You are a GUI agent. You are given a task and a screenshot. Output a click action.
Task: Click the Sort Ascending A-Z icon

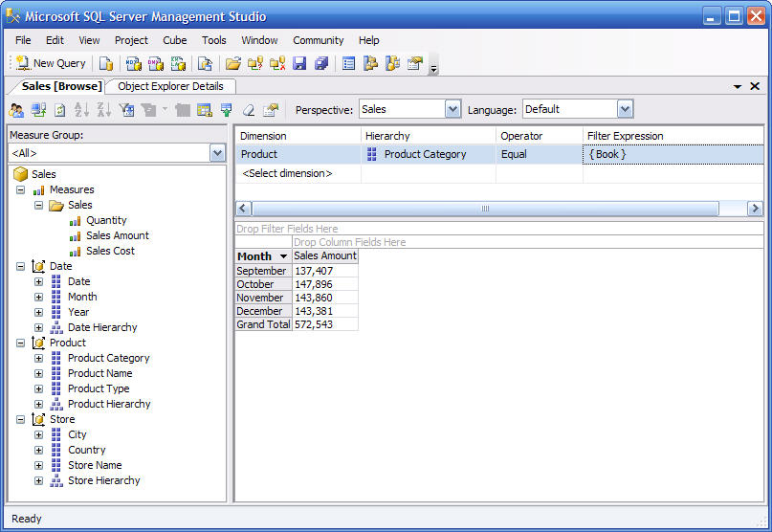point(81,110)
